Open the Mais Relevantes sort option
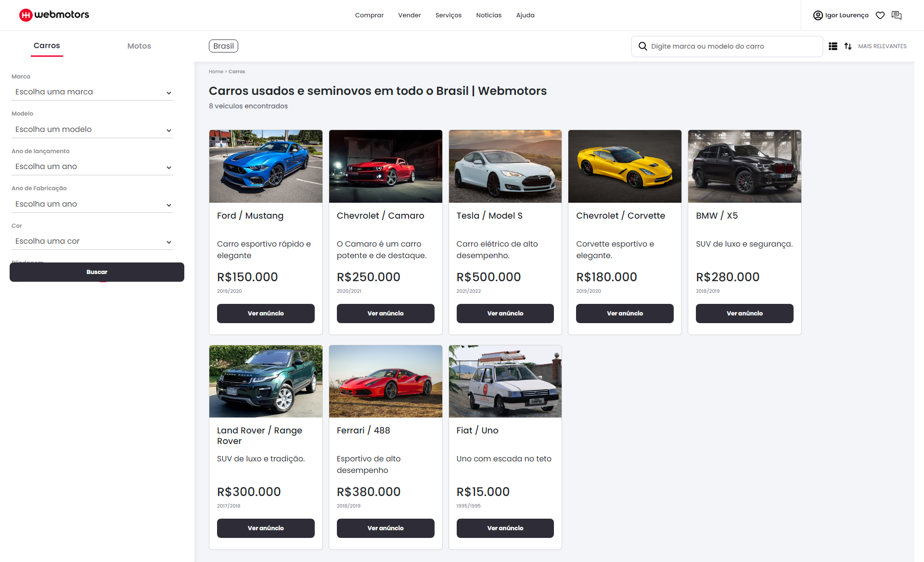Screen dimensions: 924x562 point(882,46)
